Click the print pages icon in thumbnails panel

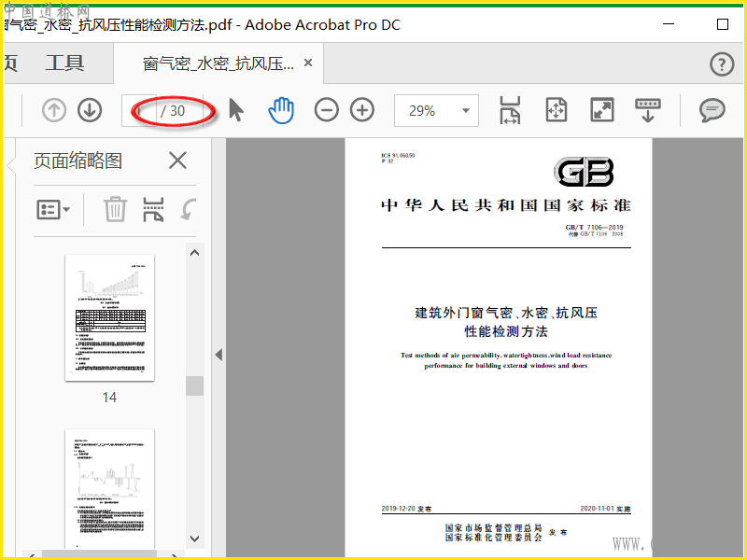(x=153, y=209)
